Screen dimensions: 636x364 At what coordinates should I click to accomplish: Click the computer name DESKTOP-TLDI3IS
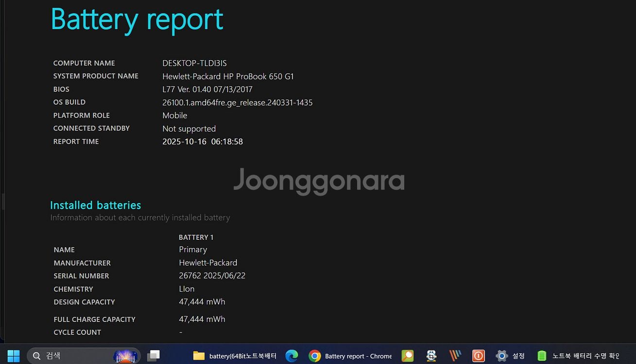(x=194, y=63)
